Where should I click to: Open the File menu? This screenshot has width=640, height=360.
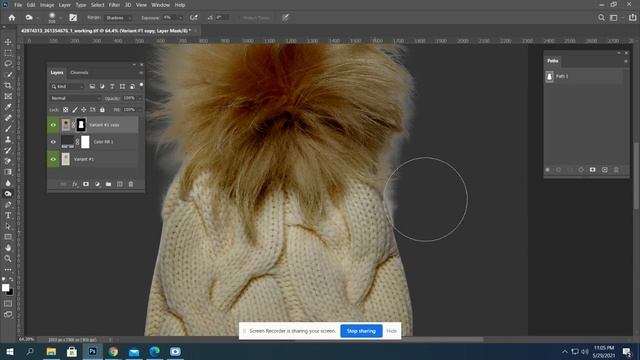coord(18,5)
